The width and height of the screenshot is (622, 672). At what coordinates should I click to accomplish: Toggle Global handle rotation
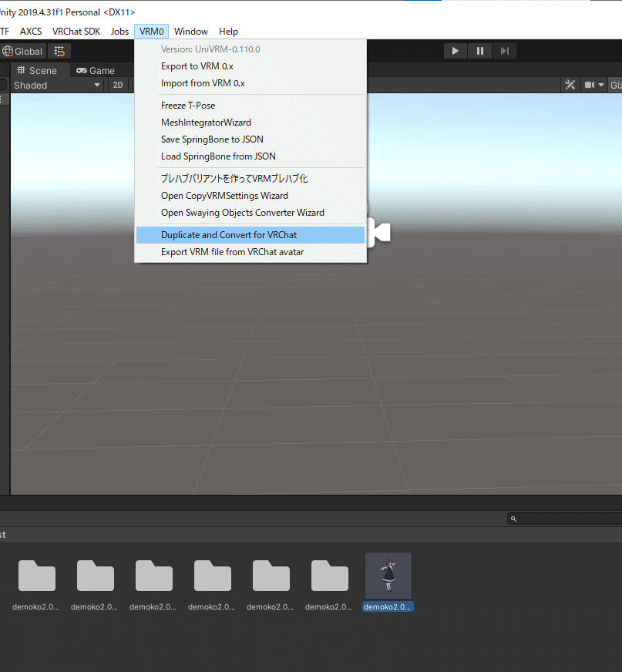pyautogui.click(x=22, y=51)
